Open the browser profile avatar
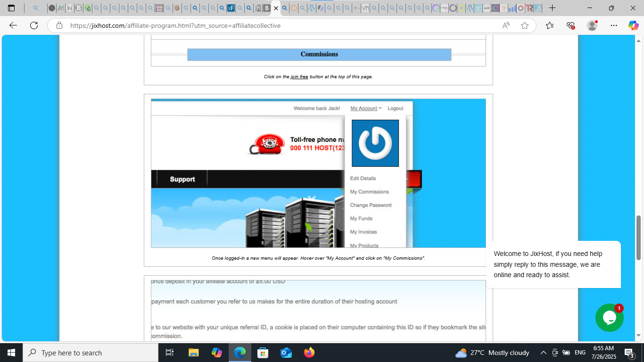644x362 pixels. tap(592, 25)
